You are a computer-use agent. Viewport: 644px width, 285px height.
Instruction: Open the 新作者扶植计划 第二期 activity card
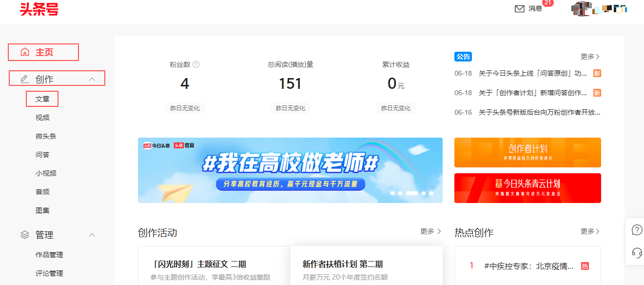pyautogui.click(x=366, y=265)
